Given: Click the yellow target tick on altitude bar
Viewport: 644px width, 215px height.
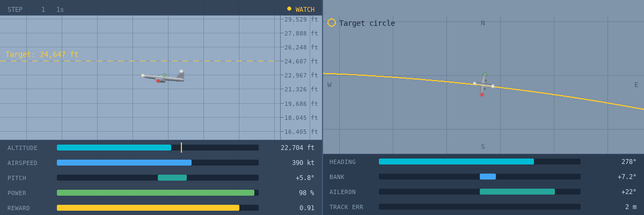Looking at the screenshot, I should 181,147.
